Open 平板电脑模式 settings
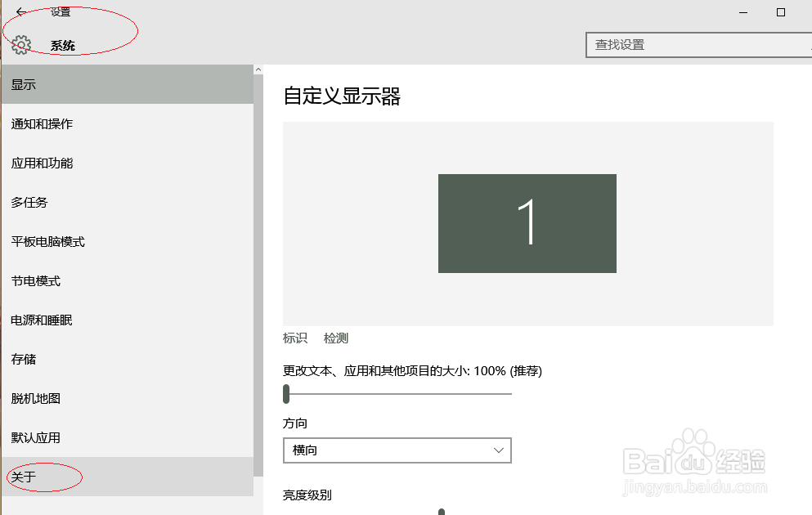 point(128,242)
